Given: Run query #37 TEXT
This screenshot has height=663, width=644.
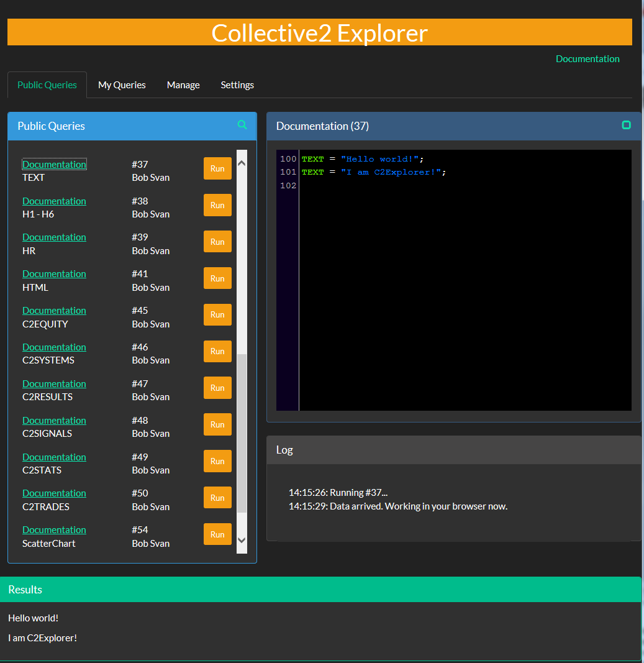Looking at the screenshot, I should [x=217, y=168].
